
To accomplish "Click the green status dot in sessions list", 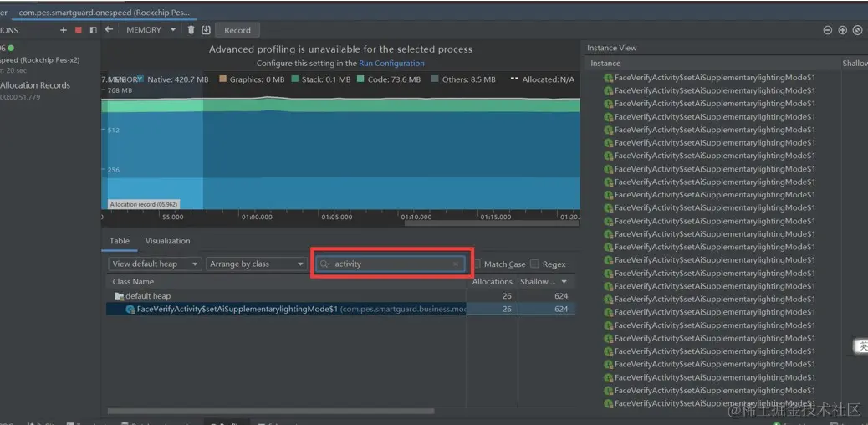I will 11,49.
